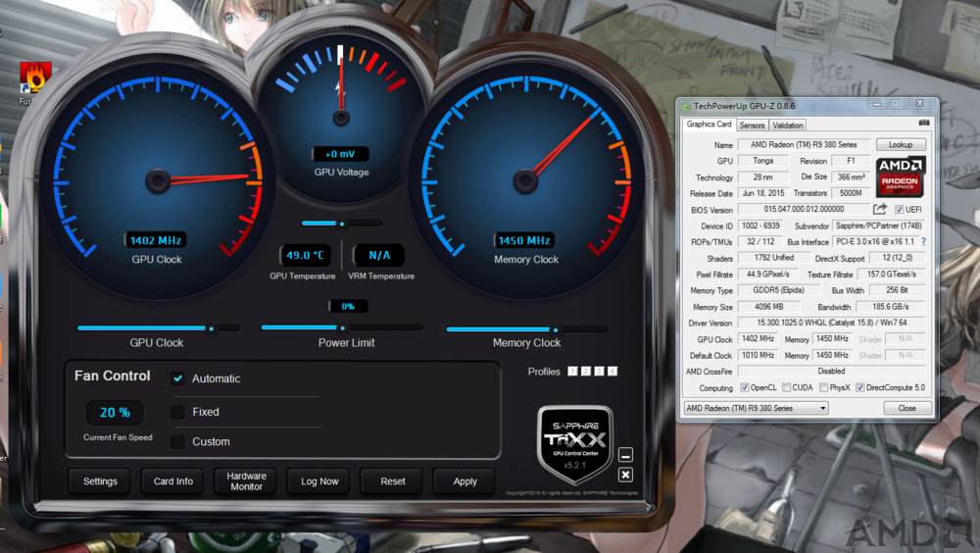The height and width of the screenshot is (553, 980).
Task: Enable Fixed fan control mode
Action: [x=177, y=412]
